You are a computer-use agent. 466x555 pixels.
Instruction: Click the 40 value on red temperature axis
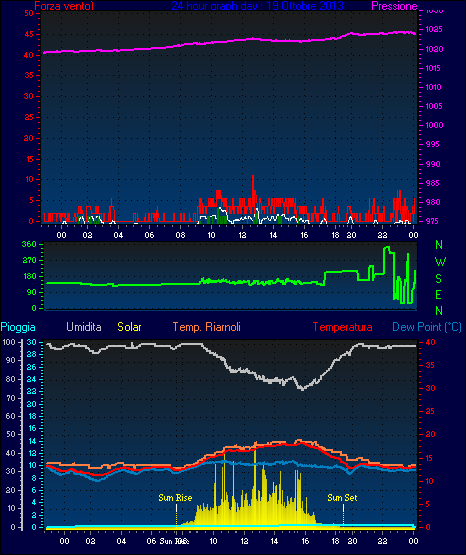pos(430,343)
